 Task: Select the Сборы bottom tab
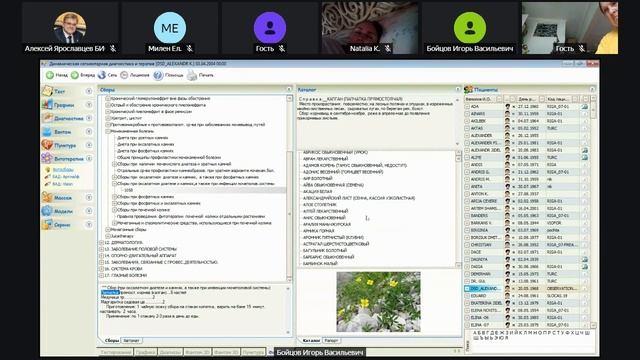(111, 340)
